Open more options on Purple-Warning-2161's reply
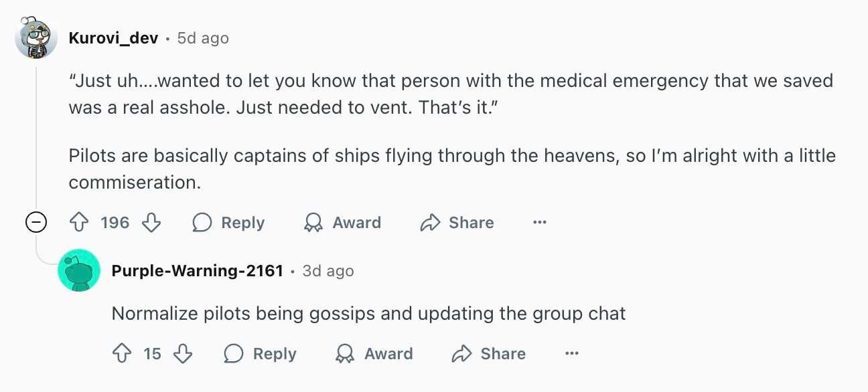The height and width of the screenshot is (392, 868). click(571, 354)
